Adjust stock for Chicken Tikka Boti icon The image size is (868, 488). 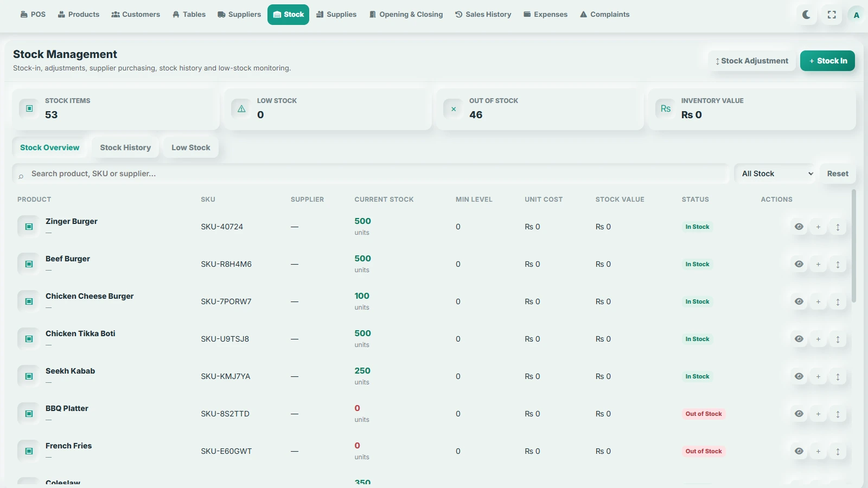coord(838,339)
